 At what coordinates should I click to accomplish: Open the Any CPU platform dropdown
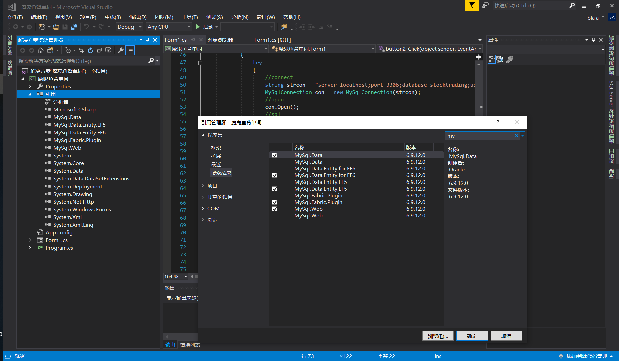(x=169, y=27)
